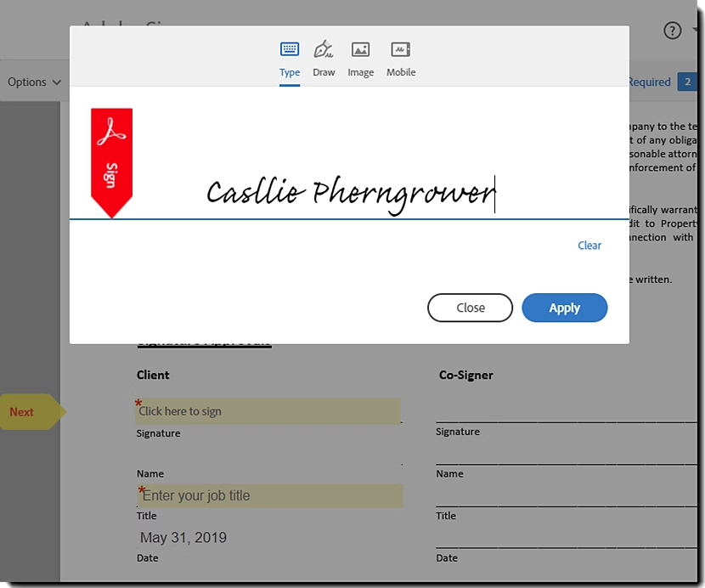Open the Help question mark icon
Screen dimensions: 705x588
[x=671, y=31]
